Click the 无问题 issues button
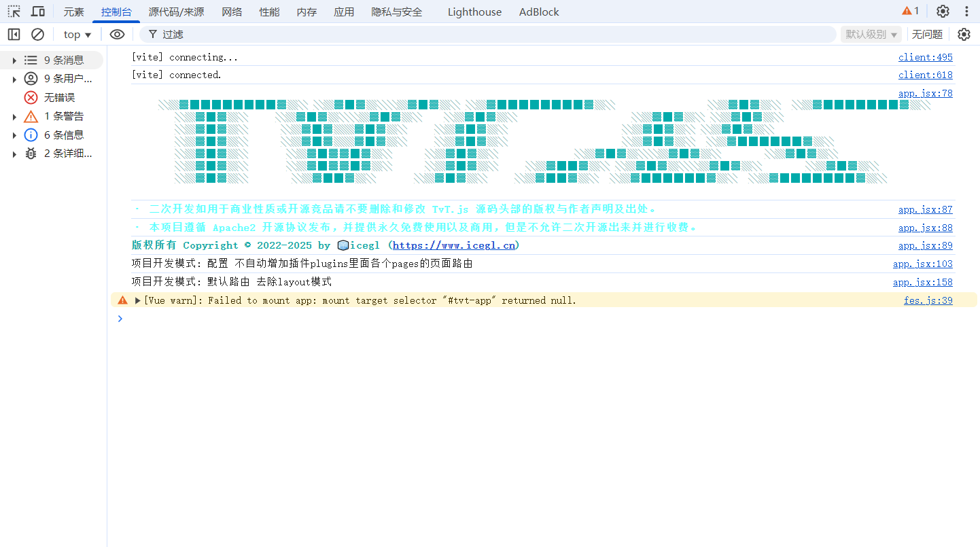Screen dimensions: 980x547 pyautogui.click(x=927, y=34)
